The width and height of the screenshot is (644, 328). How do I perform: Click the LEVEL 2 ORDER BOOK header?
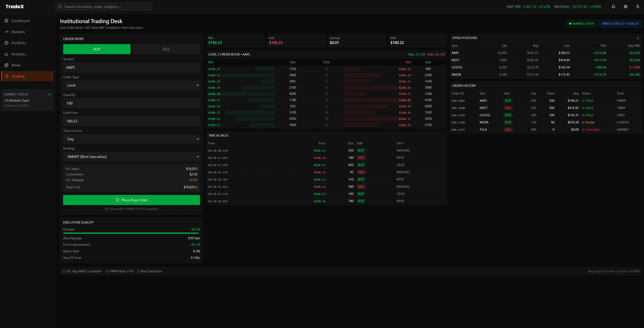click(229, 54)
